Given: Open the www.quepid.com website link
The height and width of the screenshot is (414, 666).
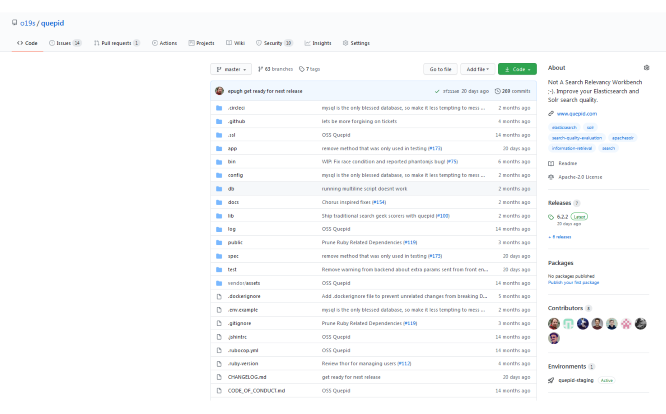Looking at the screenshot, I should 577,114.
